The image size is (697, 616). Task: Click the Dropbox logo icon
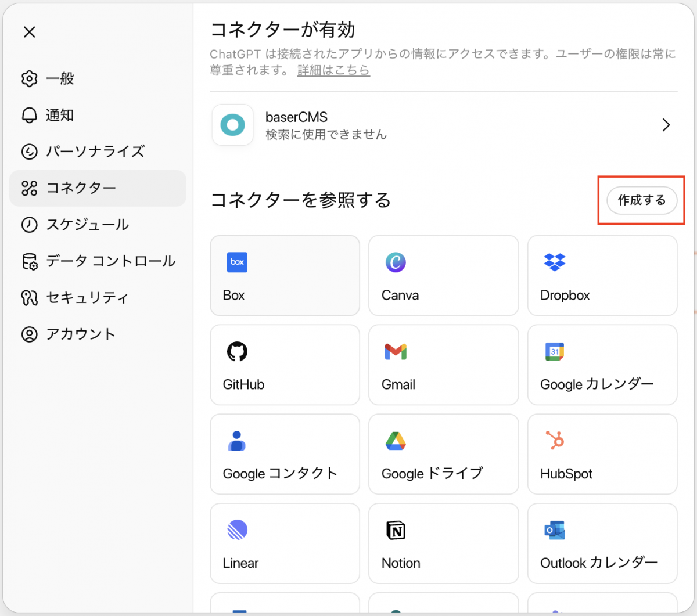point(555,262)
